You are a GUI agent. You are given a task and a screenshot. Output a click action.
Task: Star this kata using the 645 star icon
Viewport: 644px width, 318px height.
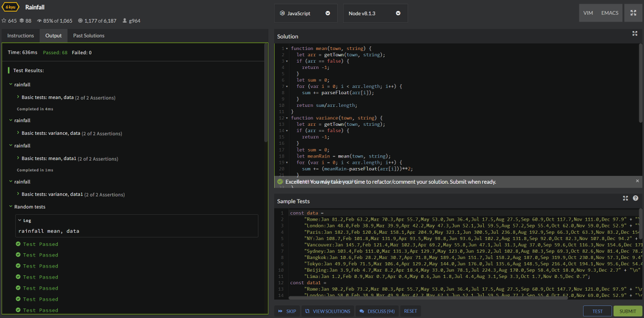coord(4,21)
